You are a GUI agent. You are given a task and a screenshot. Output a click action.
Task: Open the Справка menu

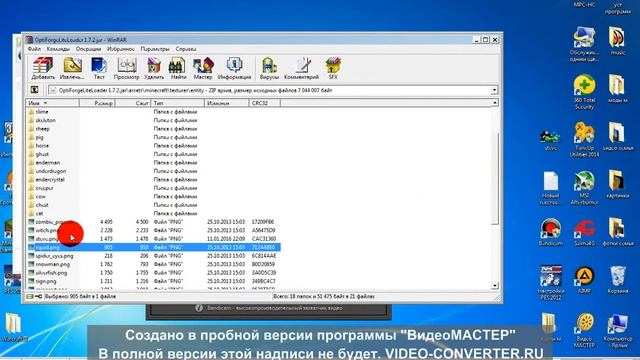click(186, 49)
